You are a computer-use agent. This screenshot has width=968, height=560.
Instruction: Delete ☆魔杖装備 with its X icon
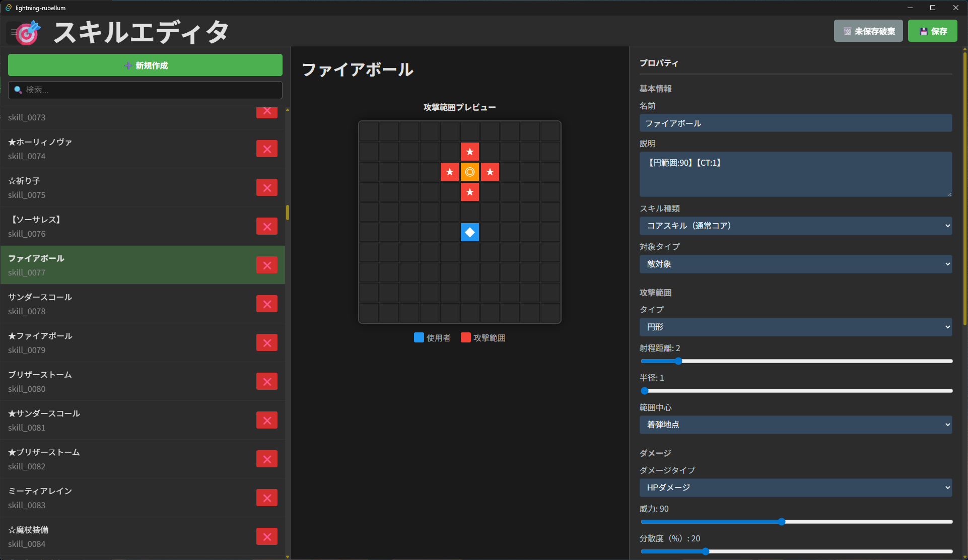(267, 537)
